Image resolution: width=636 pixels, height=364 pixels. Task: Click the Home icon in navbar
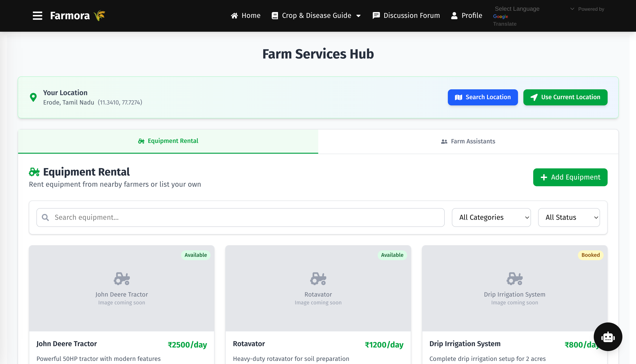(234, 15)
